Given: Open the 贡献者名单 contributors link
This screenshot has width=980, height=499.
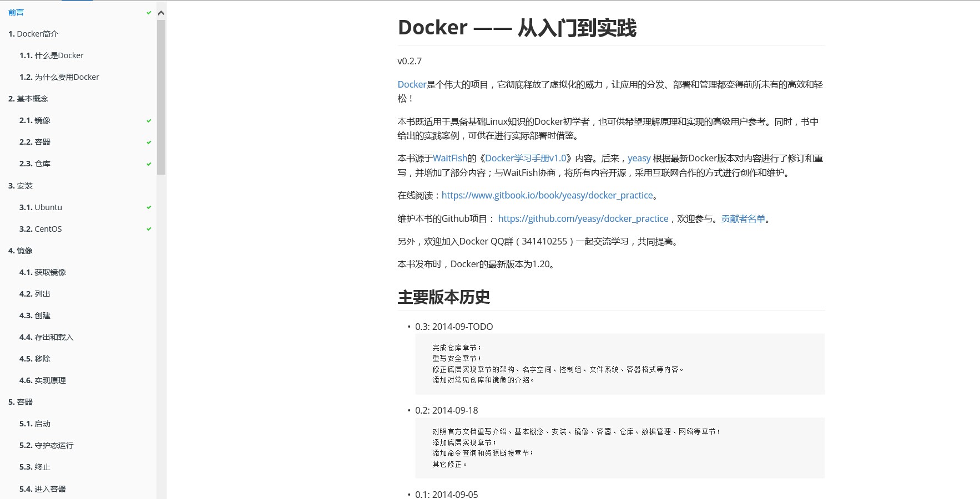Looking at the screenshot, I should click(x=743, y=218).
